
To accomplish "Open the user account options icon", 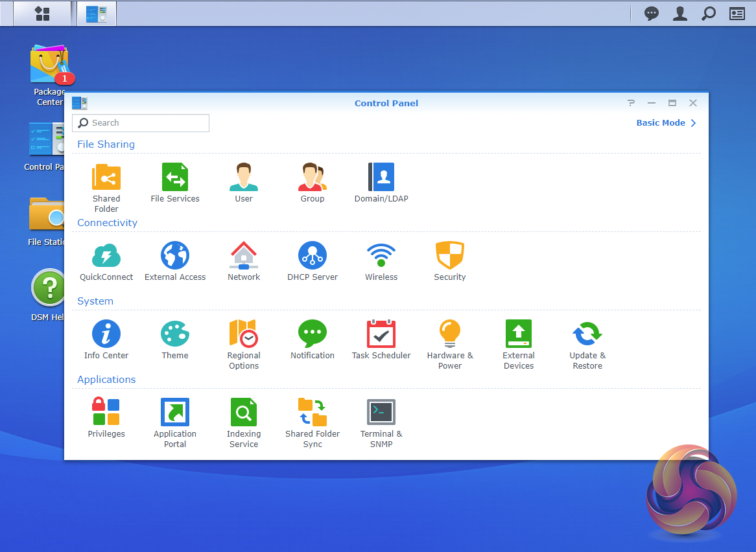I will 680,14.
